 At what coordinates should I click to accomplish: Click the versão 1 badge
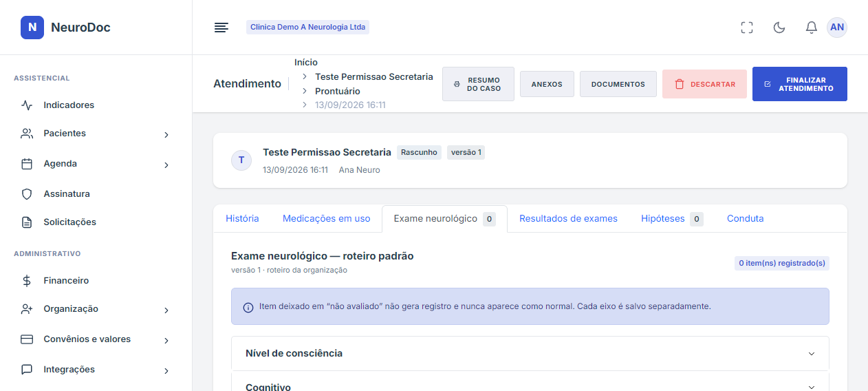[x=466, y=153]
